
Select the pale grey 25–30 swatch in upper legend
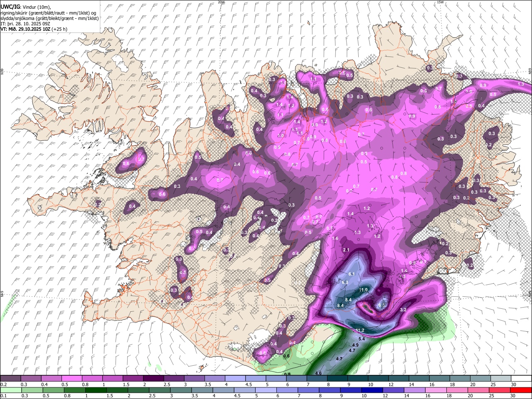pyautogui.click(x=501, y=378)
